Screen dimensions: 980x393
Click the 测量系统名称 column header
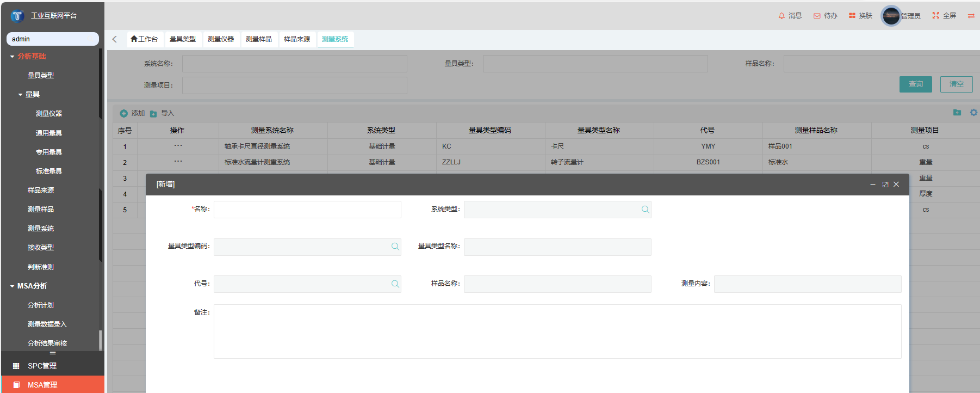[x=272, y=131]
